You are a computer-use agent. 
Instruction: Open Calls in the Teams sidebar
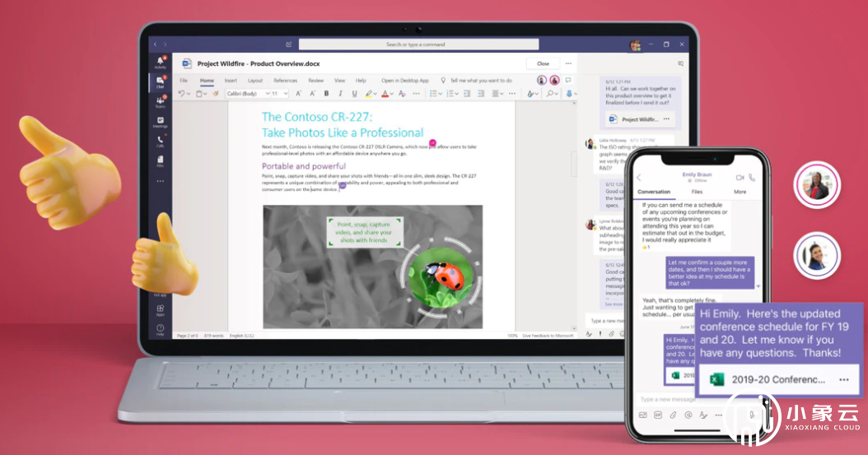[160, 142]
